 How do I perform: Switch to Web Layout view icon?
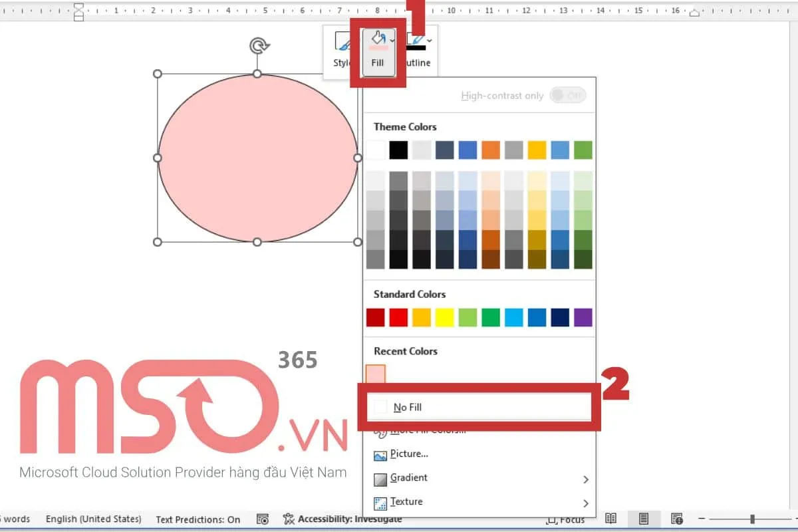(677, 519)
